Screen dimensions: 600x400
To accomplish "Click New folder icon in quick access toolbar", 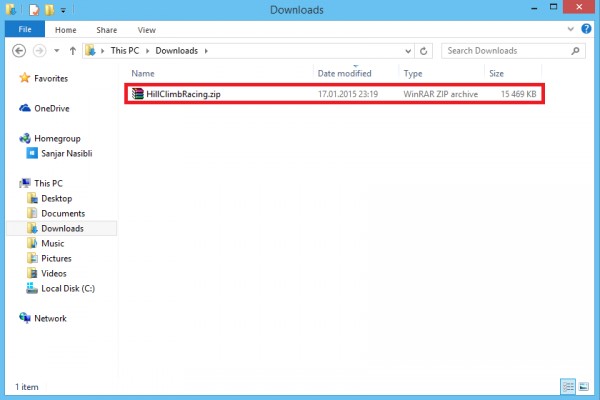I will (49, 10).
